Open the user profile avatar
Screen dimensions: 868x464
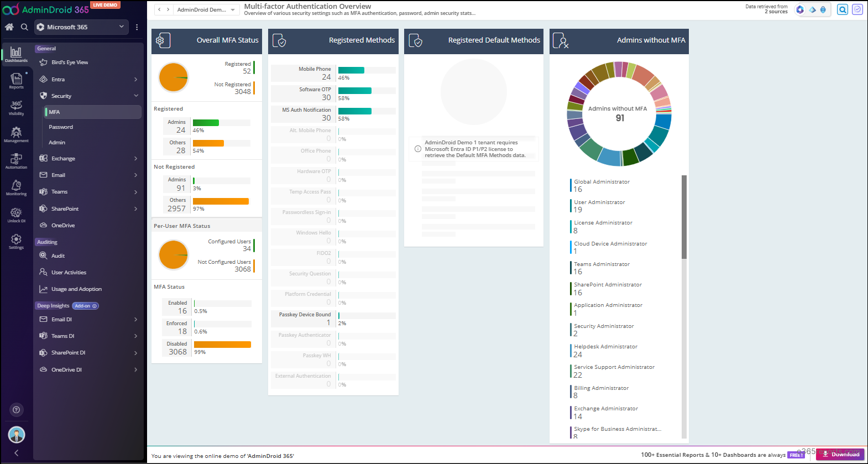(x=17, y=435)
